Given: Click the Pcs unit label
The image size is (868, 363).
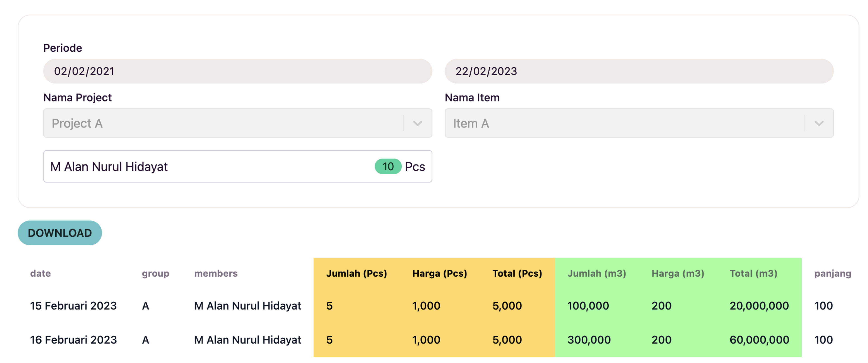Looking at the screenshot, I should pos(415,166).
